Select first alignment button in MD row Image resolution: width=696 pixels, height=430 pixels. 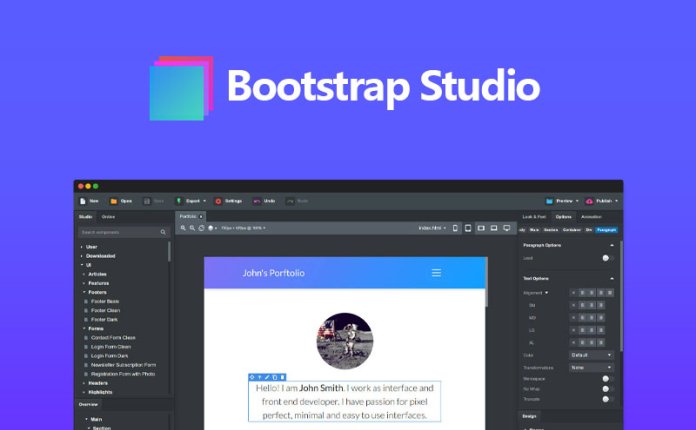point(573,318)
